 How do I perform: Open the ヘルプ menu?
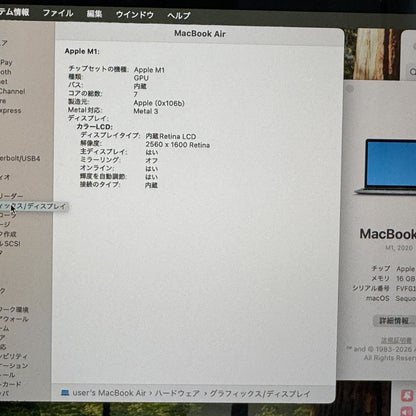point(179,15)
